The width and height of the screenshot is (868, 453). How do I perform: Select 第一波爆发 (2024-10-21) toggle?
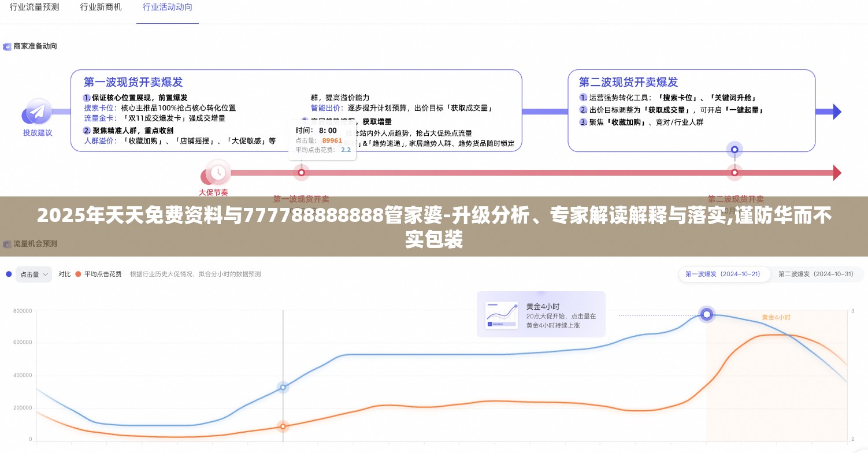[x=723, y=274]
